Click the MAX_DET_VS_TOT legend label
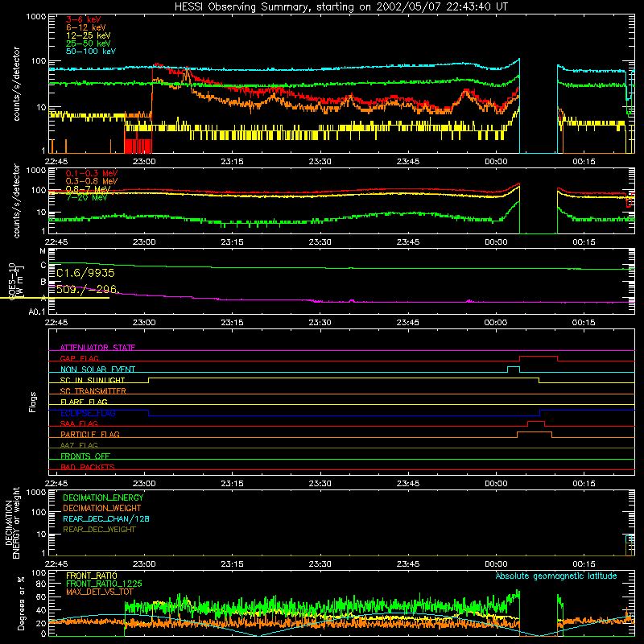644x644 pixels. coord(99,592)
